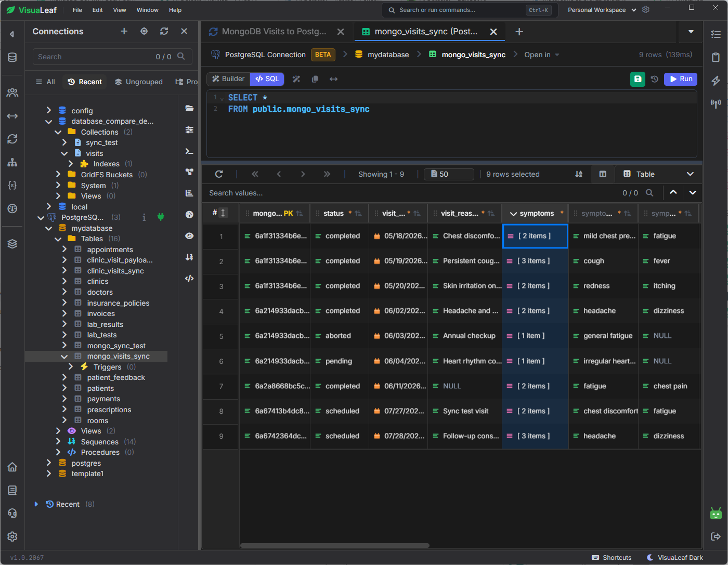Open the database icon in left sidebar

coord(12,57)
